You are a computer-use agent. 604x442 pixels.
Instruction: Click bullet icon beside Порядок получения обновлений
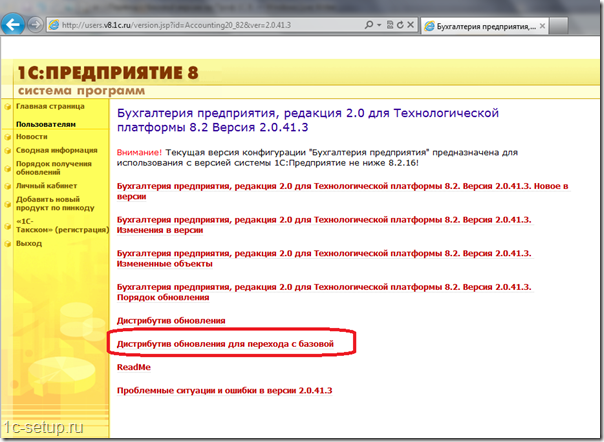[x=7, y=169]
